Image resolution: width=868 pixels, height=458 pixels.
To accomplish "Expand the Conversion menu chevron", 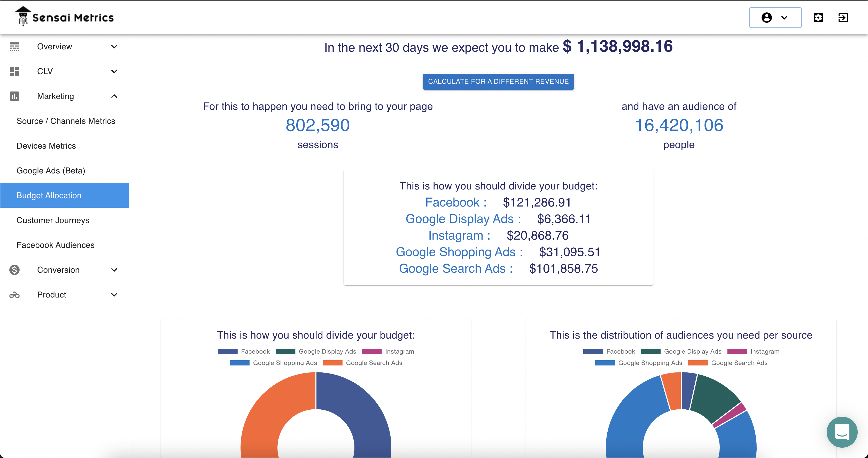I will (114, 270).
